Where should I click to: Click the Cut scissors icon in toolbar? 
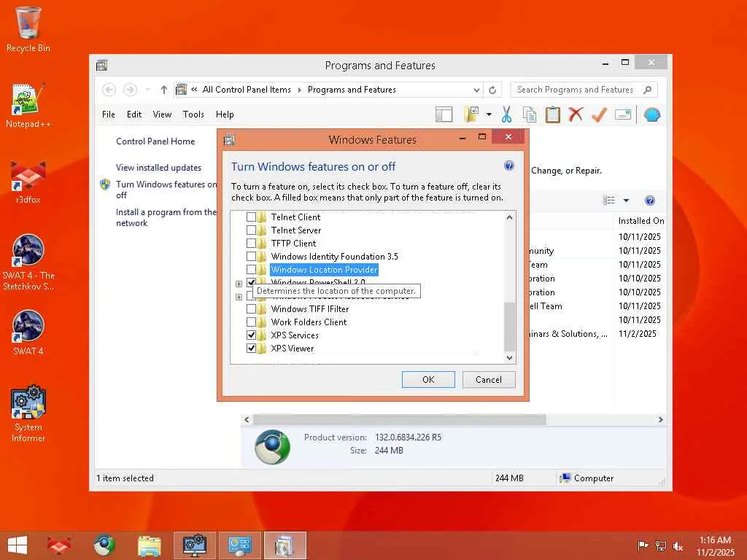[x=506, y=114]
